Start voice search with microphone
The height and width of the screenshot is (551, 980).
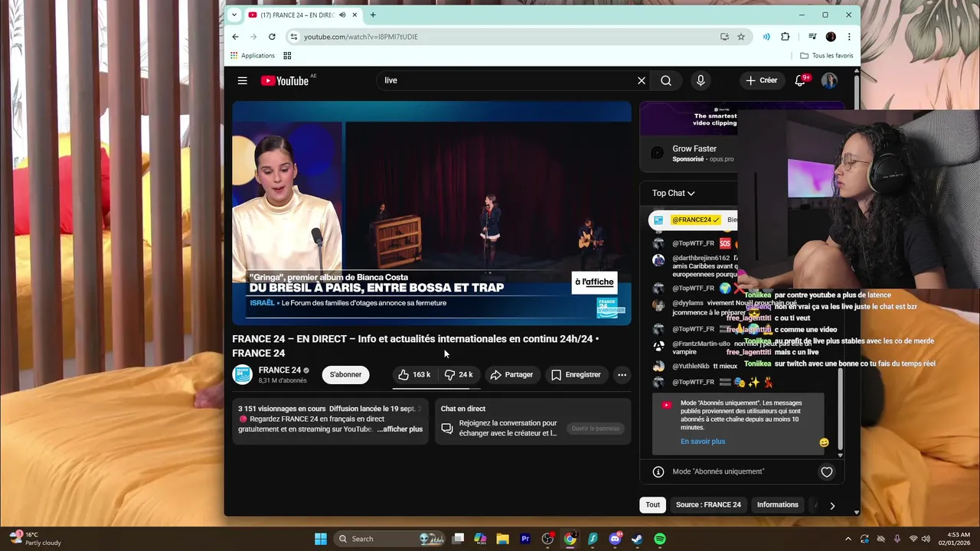point(700,80)
